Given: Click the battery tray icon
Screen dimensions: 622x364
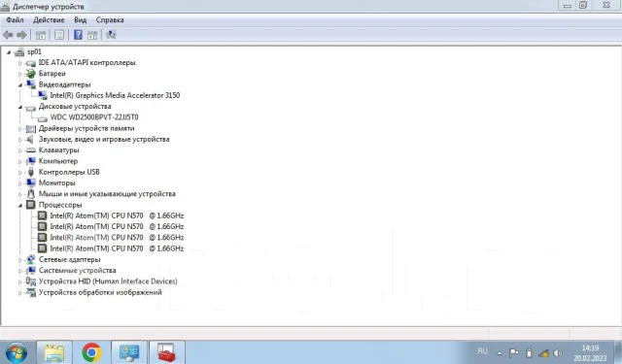Looking at the screenshot, I should pos(529,353).
